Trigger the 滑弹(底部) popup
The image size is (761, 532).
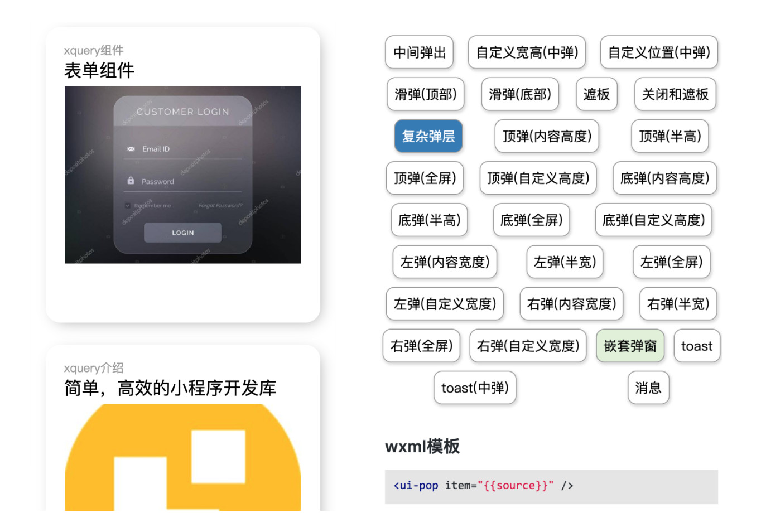(520, 94)
